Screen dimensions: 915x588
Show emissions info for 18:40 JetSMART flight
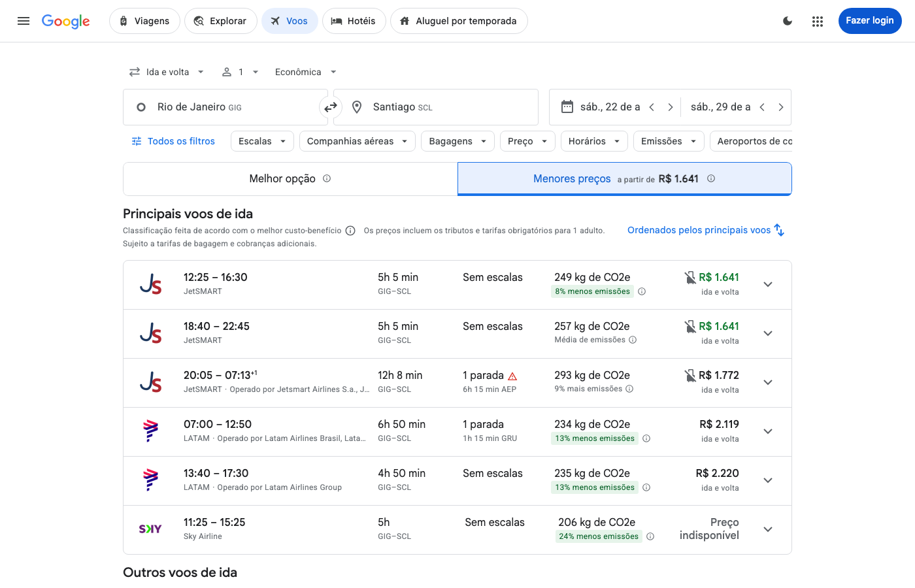click(x=633, y=340)
